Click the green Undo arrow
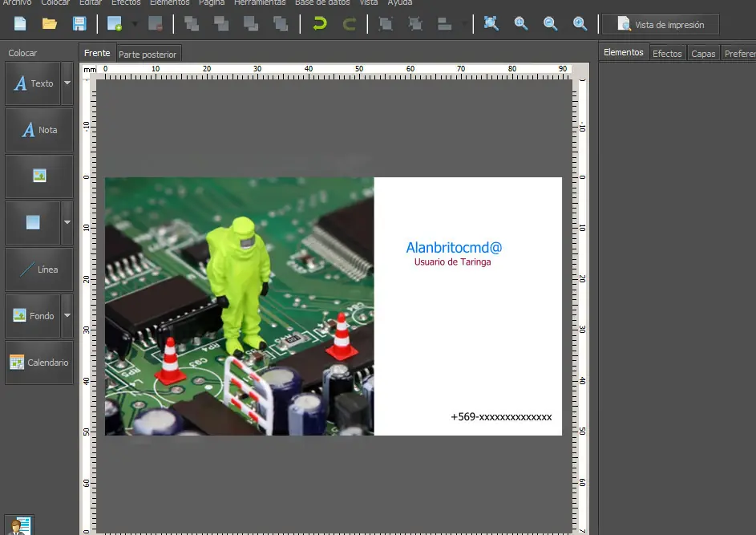Image resolution: width=756 pixels, height=535 pixels. click(320, 24)
